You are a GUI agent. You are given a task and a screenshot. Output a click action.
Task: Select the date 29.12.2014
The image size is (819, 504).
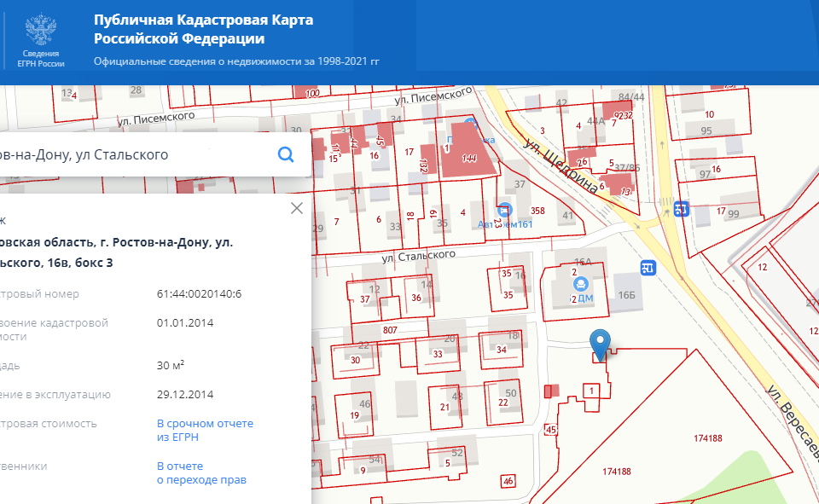tap(185, 394)
